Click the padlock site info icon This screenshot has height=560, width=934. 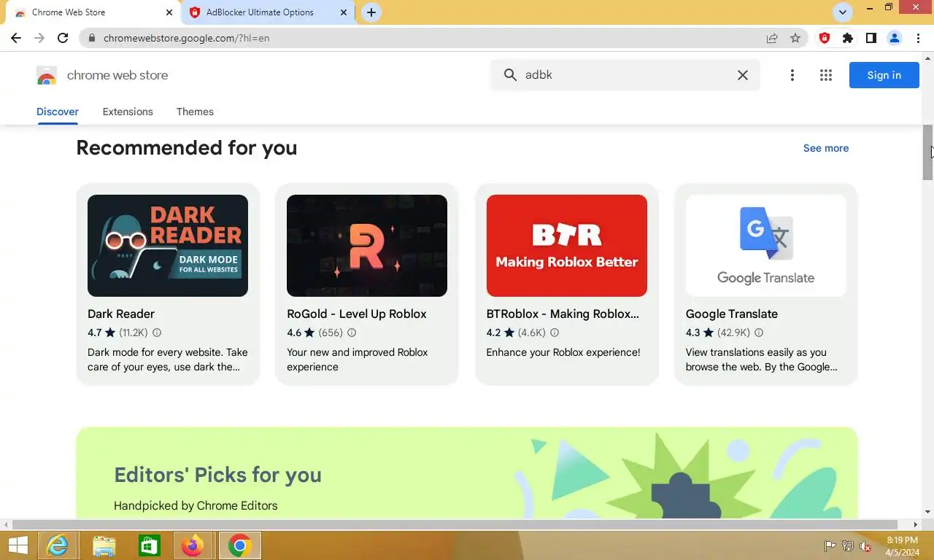coord(91,38)
